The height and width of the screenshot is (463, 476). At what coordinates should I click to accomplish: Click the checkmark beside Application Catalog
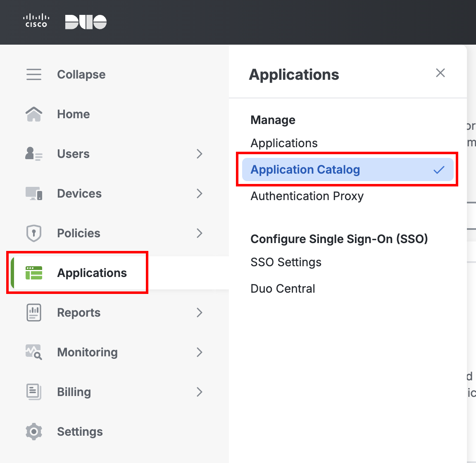[439, 169]
